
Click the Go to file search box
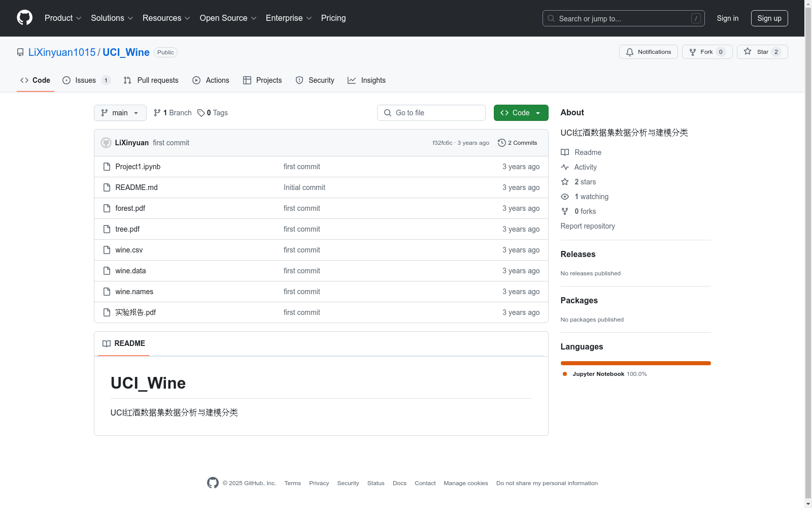pos(431,113)
